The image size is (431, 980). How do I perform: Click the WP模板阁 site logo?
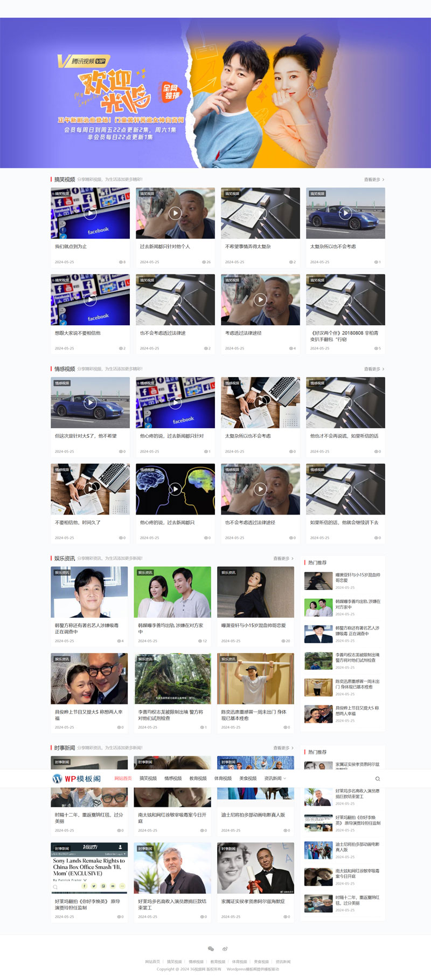[77, 778]
